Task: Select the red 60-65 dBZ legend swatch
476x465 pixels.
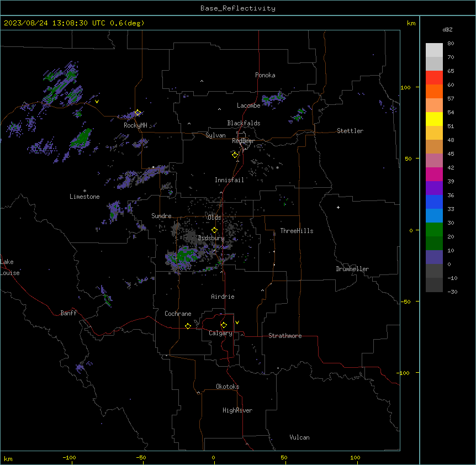Action: (434, 77)
